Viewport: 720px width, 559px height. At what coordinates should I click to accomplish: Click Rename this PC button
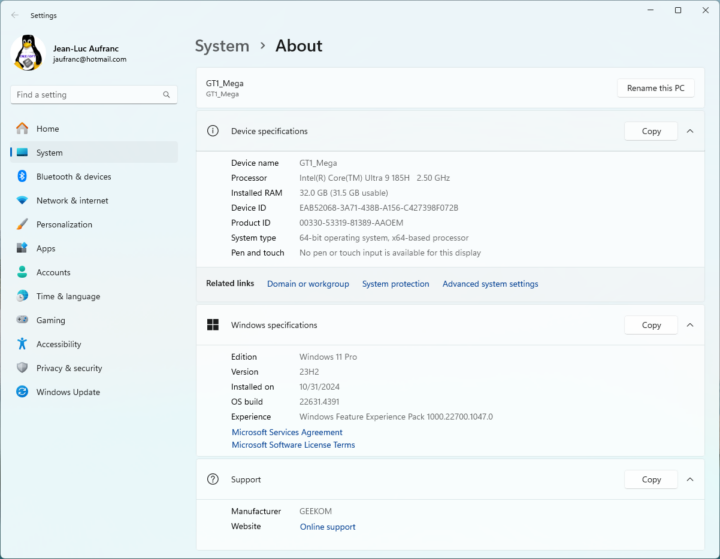pos(655,88)
